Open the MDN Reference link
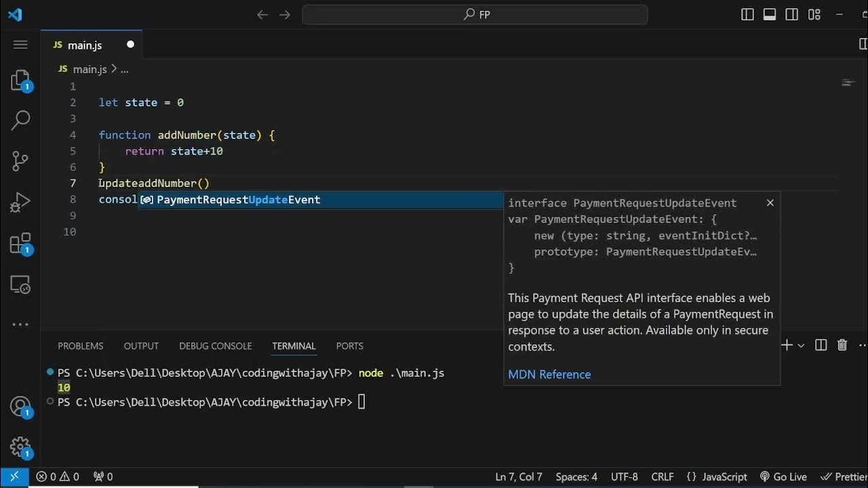The height and width of the screenshot is (488, 868). click(x=549, y=374)
